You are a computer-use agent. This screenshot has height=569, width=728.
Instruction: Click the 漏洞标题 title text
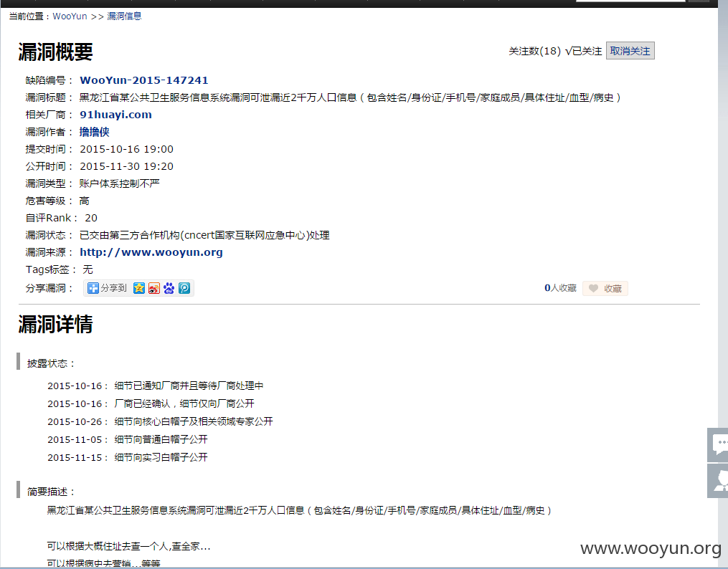pos(350,97)
